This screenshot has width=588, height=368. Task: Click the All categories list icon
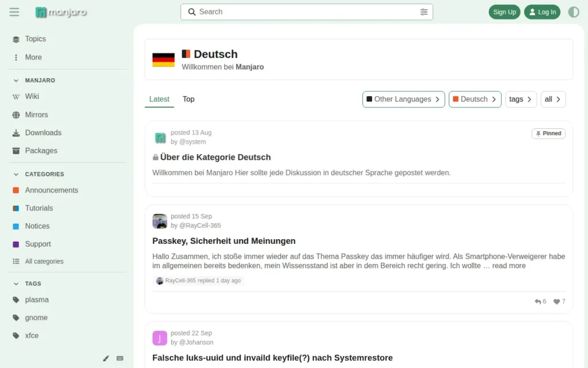(16, 262)
